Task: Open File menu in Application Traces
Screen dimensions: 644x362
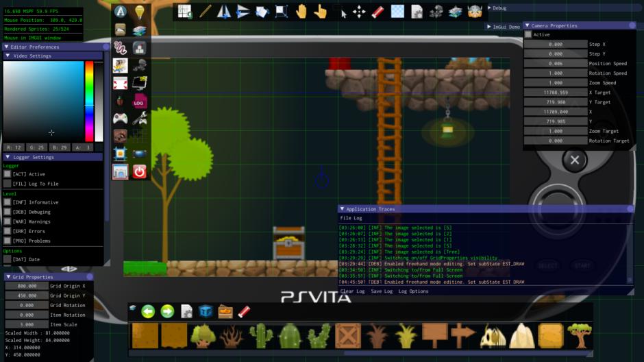Action: (x=345, y=218)
